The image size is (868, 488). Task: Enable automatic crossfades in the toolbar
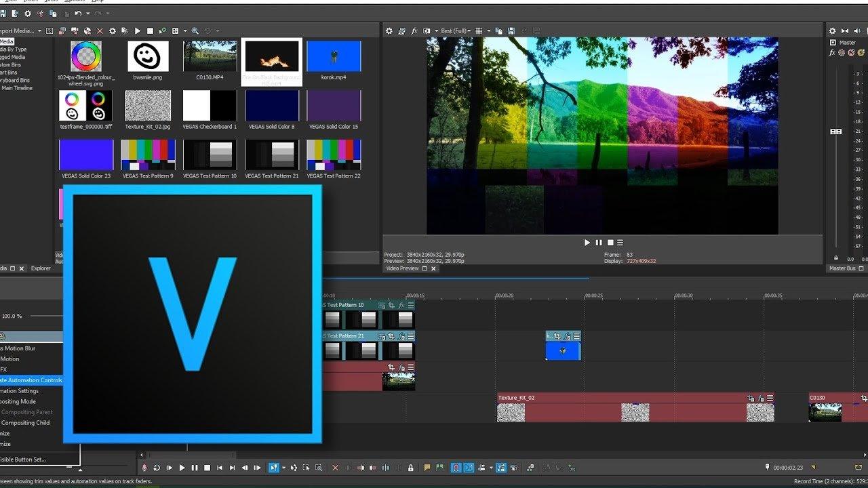point(468,468)
